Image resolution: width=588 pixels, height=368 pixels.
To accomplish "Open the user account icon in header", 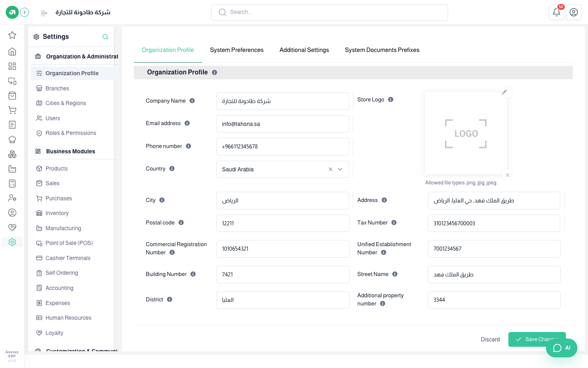I will pyautogui.click(x=574, y=12).
